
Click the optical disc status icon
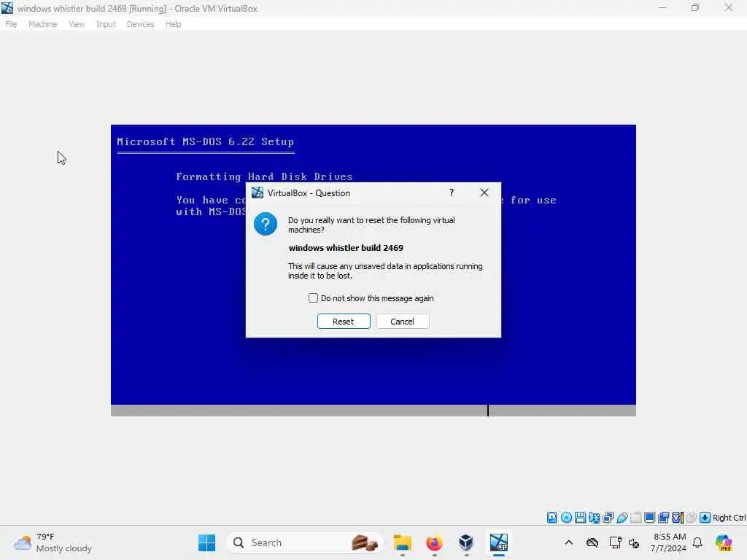(x=566, y=518)
